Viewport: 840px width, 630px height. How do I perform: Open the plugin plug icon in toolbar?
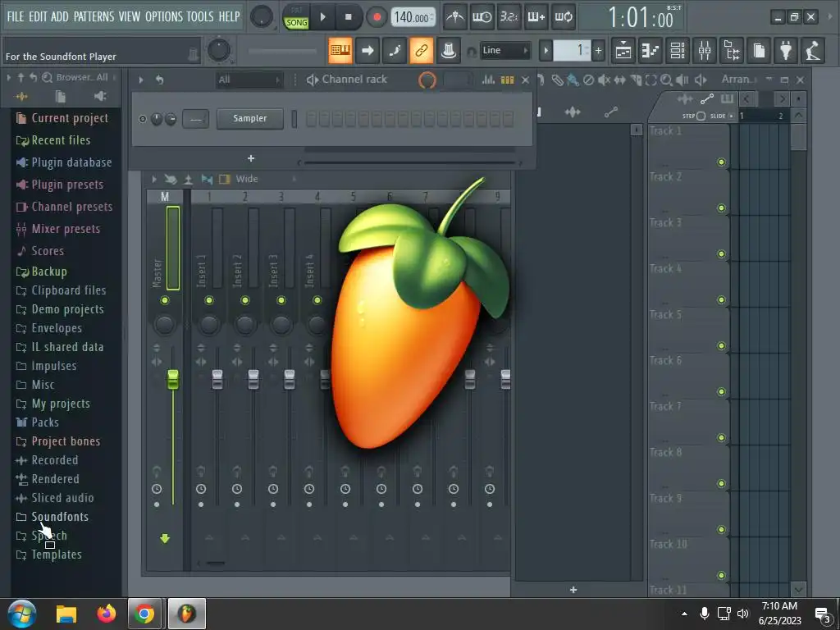[x=786, y=50]
